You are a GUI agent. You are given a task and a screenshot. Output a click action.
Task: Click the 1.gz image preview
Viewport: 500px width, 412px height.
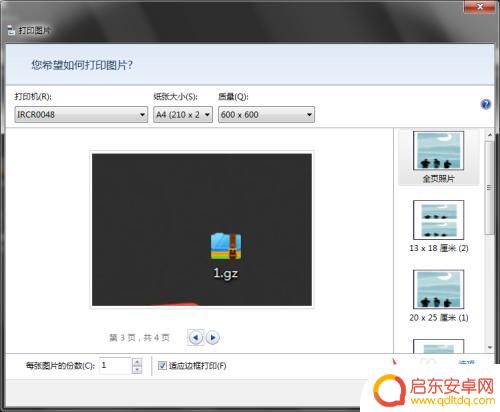pos(202,230)
